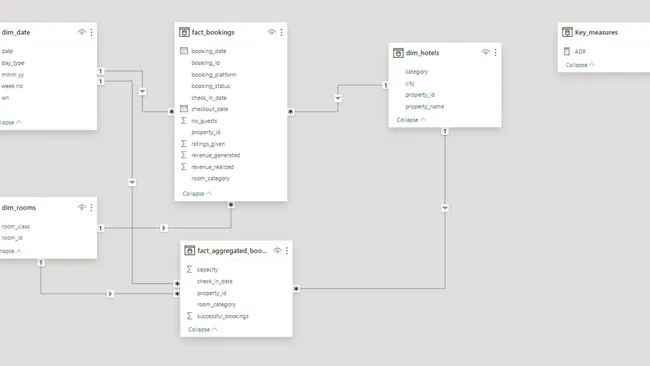Viewport: 650px width, 366px height.
Task: Select the booking_id field
Action: (x=205, y=63)
